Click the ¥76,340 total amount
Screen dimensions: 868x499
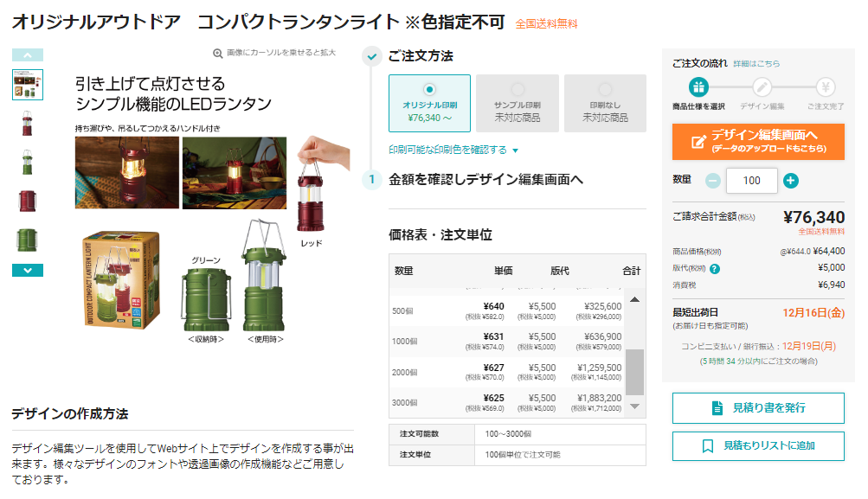point(813,217)
